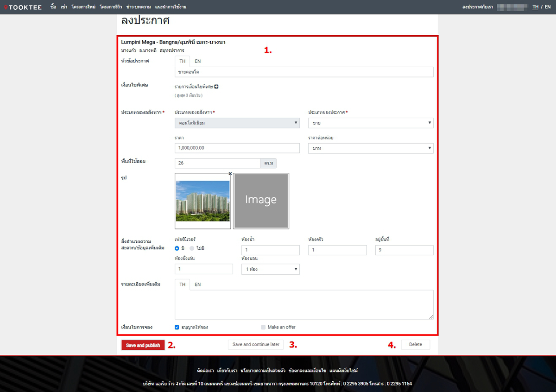Click the gray Image upload placeholder
556x392 pixels.
click(261, 201)
